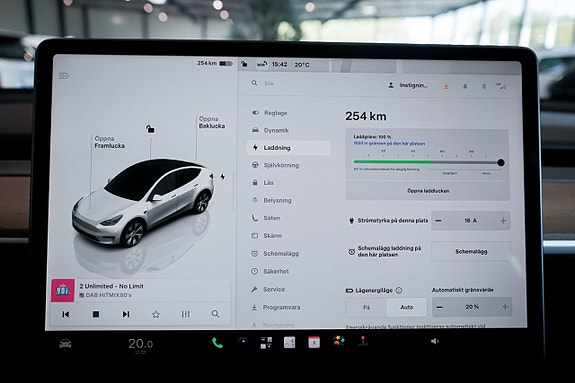Tap the headlight indicator icon
Screen dimensions: 575x383
64,76
